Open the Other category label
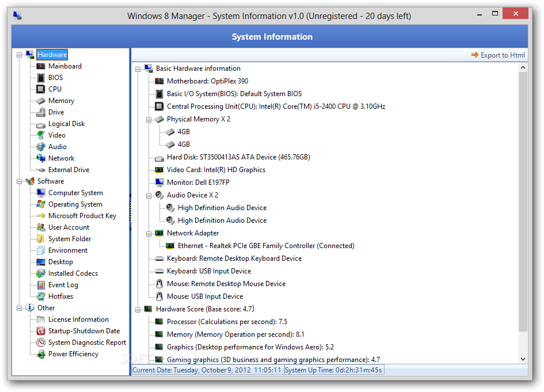This screenshot has height=392, width=544. (46, 308)
